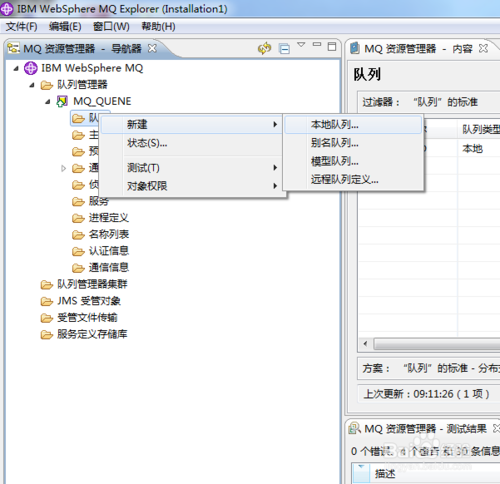The image size is (500, 484).
Task: Open the navigator view menu triangle
Action: [301, 45]
